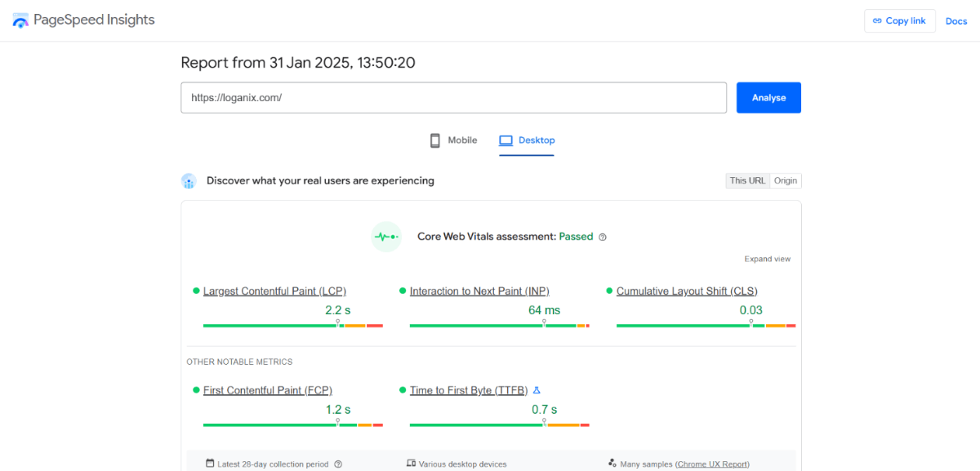Screen dimensions: 980x471
Task: Click the Copy link button
Action: click(900, 21)
